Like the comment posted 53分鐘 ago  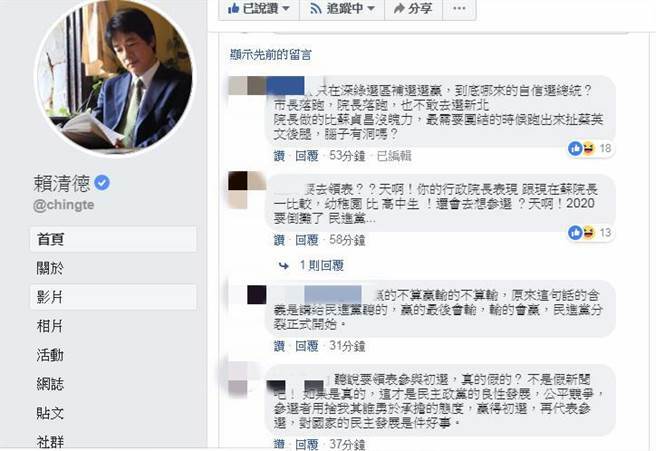click(x=279, y=156)
